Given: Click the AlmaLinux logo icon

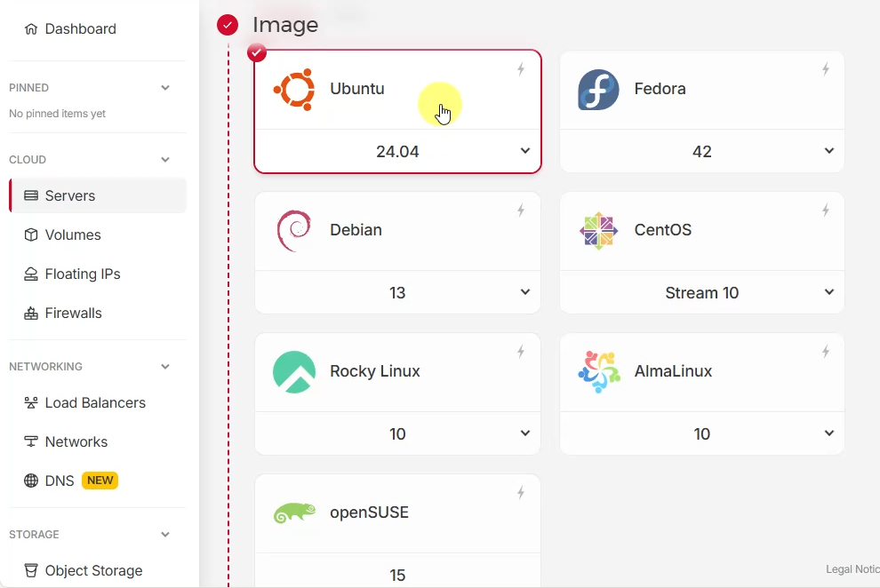Looking at the screenshot, I should [x=598, y=371].
